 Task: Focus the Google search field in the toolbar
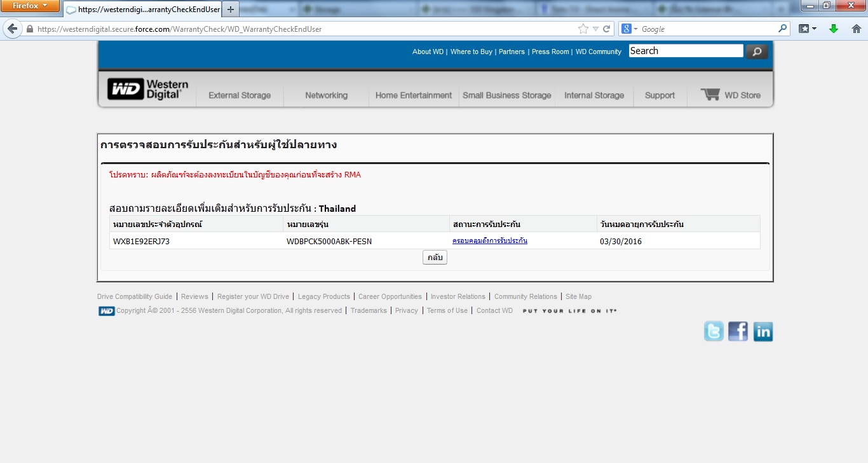click(x=709, y=29)
